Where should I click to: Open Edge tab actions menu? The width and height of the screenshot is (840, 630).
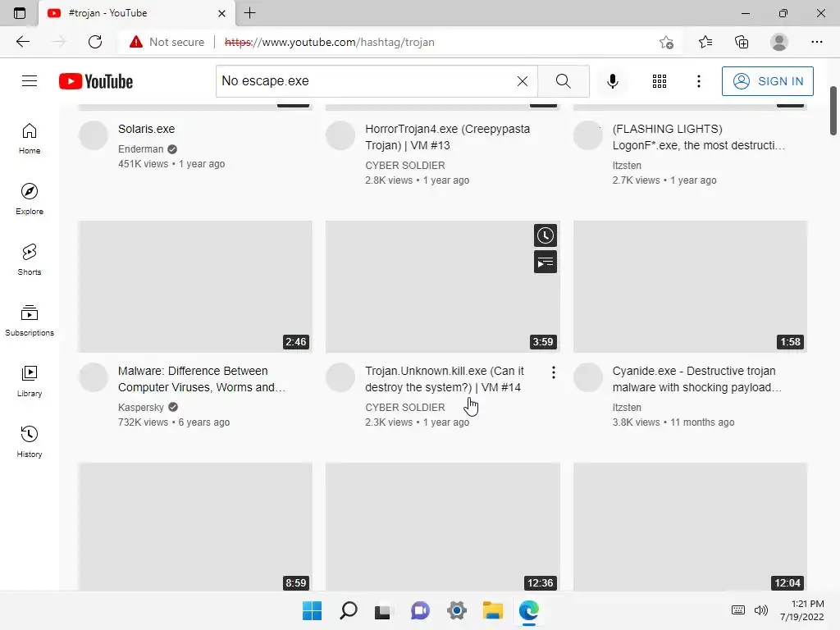point(20,13)
